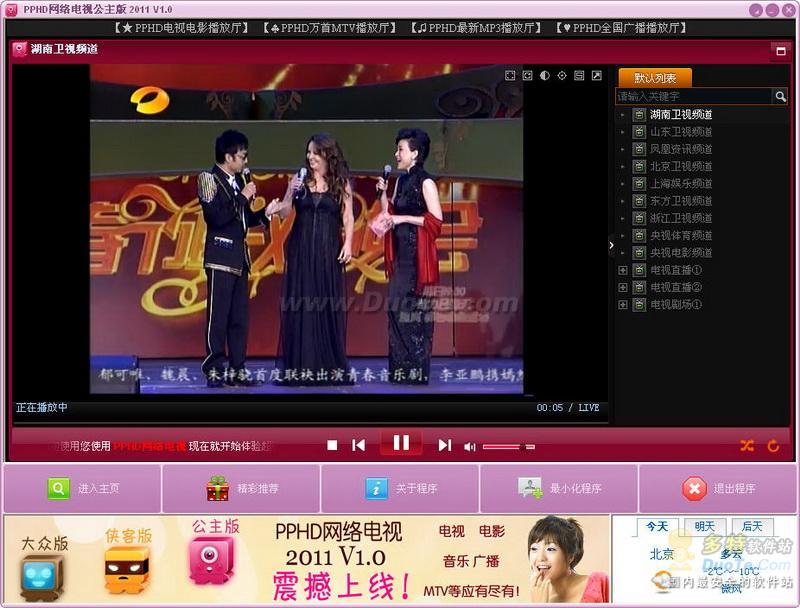Viewport: 800px width, 608px height.
Task: Select channel 凤凰资讯频道
Action: tap(682, 149)
